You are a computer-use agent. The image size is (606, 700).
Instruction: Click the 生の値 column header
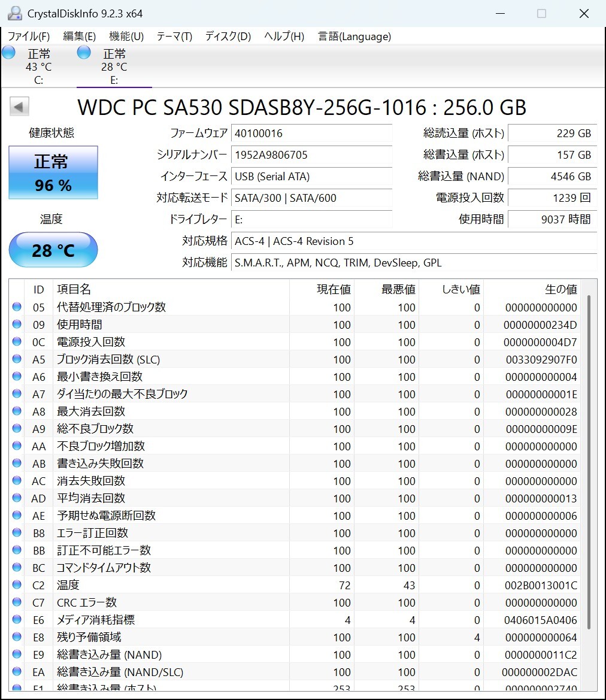[x=531, y=289]
